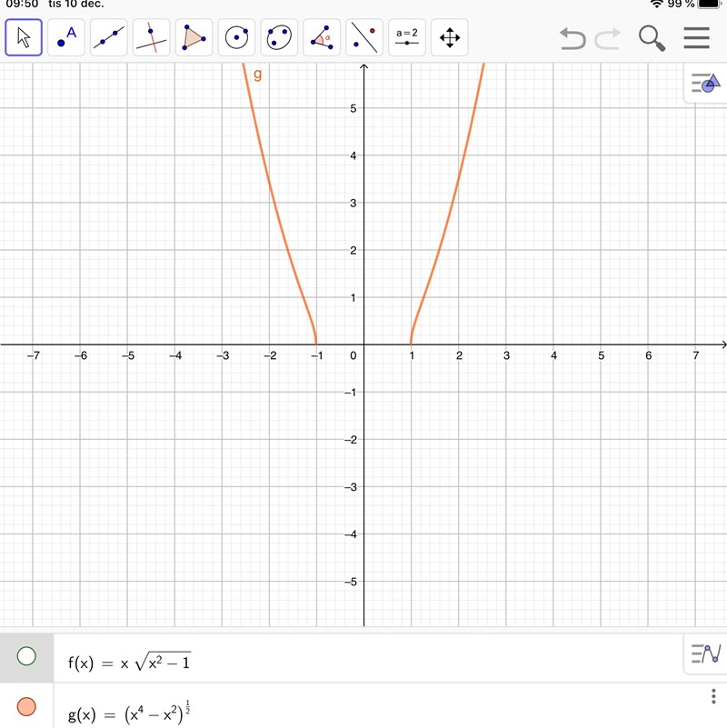This screenshot has height=728, width=727.
Task: Choose the Line through two points tool
Action: click(x=109, y=38)
